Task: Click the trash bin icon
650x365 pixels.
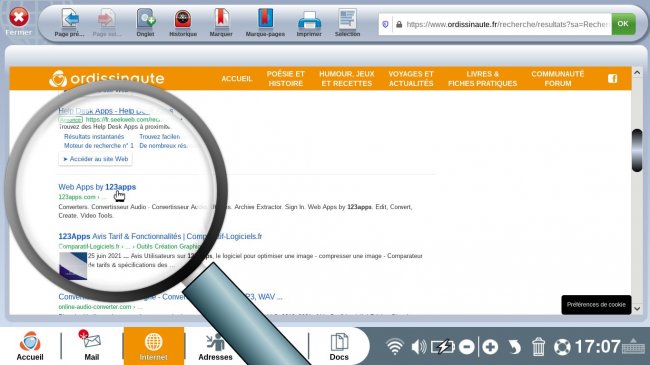Action: pyautogui.click(x=538, y=347)
